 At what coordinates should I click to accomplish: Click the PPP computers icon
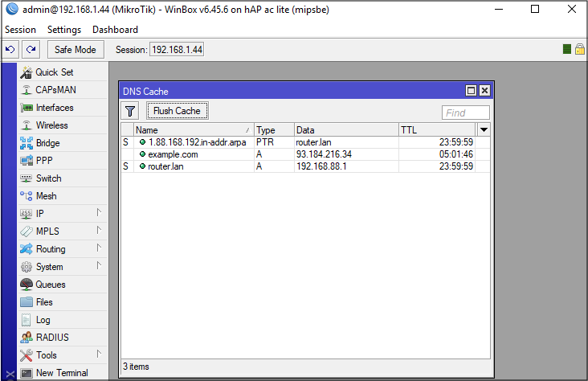tap(27, 161)
